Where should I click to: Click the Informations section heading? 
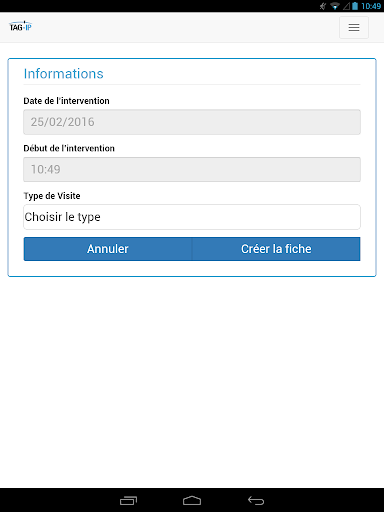pyautogui.click(x=64, y=74)
